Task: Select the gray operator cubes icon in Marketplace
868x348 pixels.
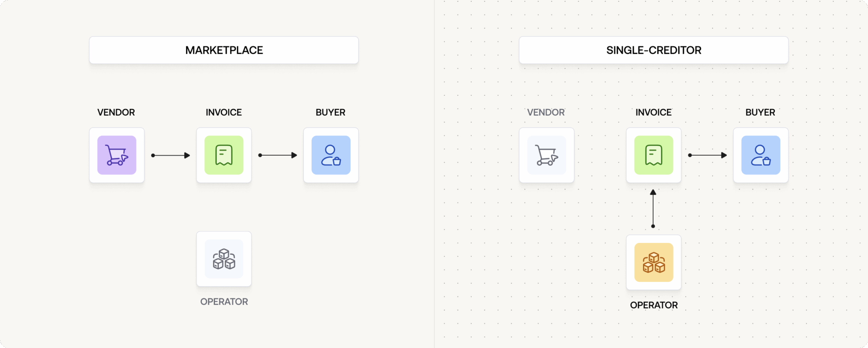Action: tap(224, 259)
